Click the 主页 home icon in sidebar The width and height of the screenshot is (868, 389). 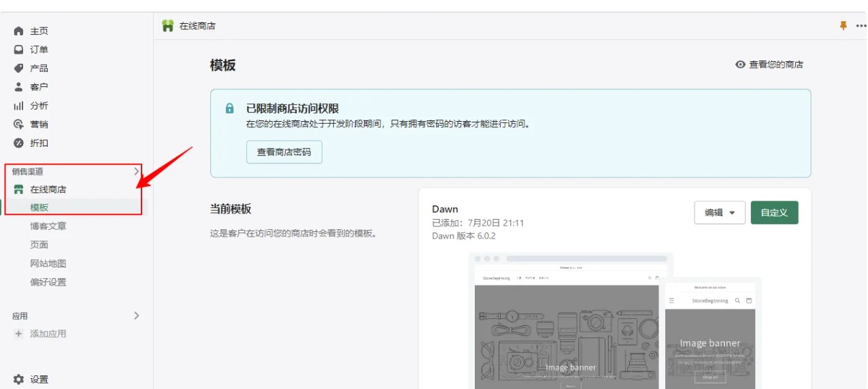tap(19, 31)
